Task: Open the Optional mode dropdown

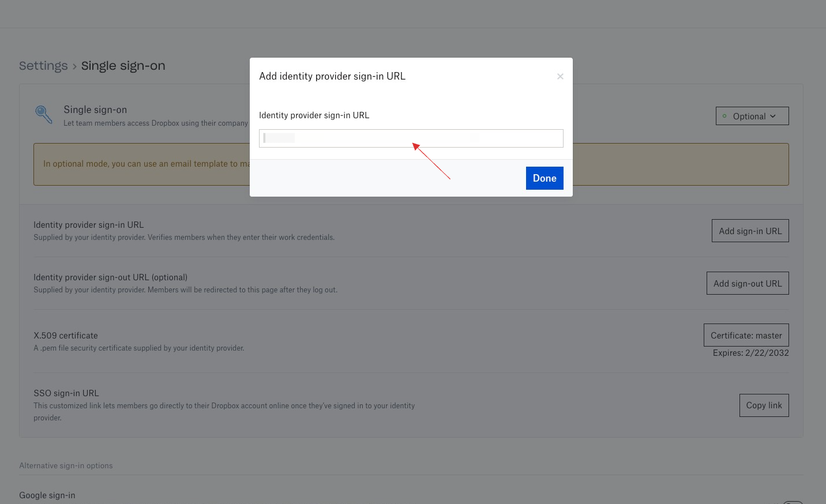Action: pyautogui.click(x=752, y=116)
